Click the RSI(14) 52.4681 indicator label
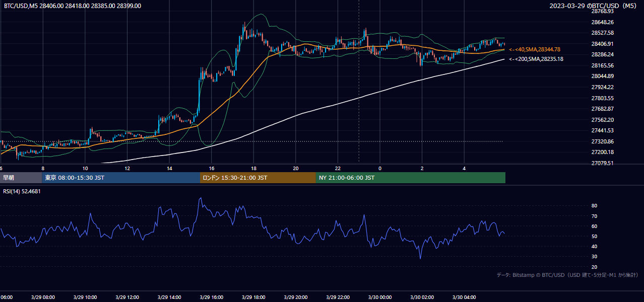644x302 pixels. click(x=22, y=191)
